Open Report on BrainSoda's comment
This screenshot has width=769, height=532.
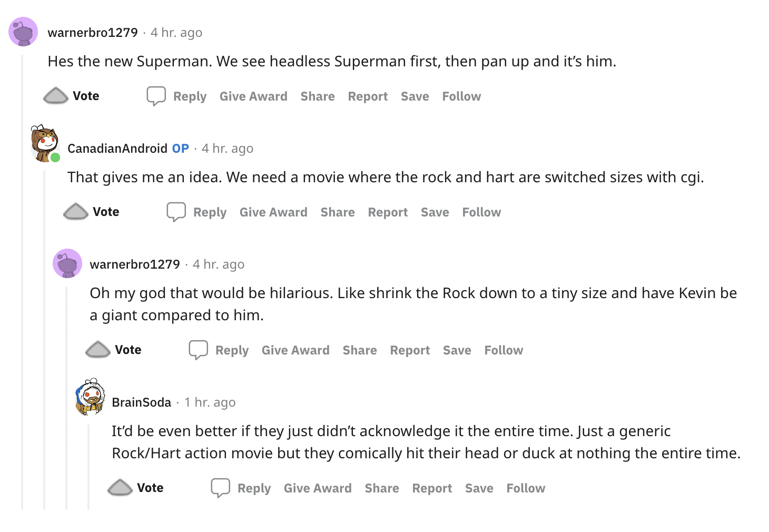click(x=432, y=488)
